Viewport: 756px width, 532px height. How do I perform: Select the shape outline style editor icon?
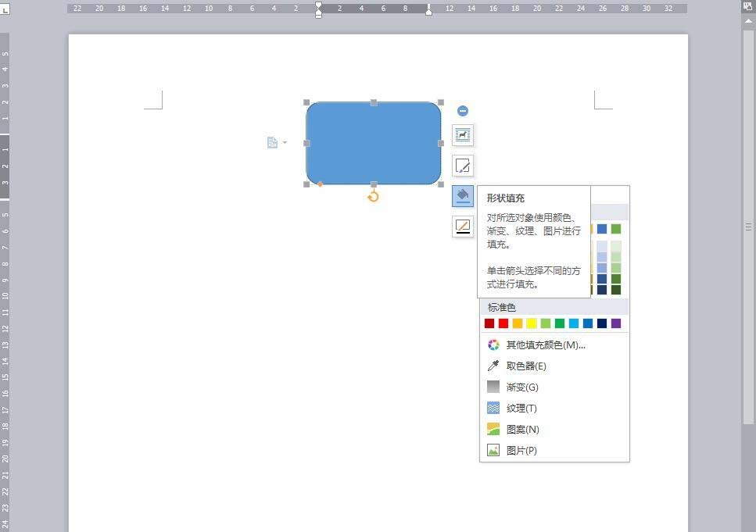pos(462,166)
